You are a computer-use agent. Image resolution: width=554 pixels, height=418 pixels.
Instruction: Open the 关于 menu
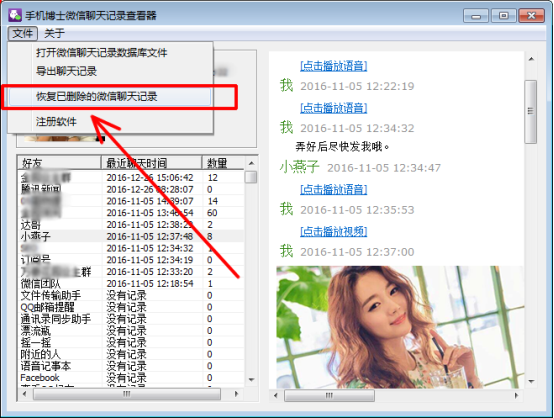tap(54, 34)
